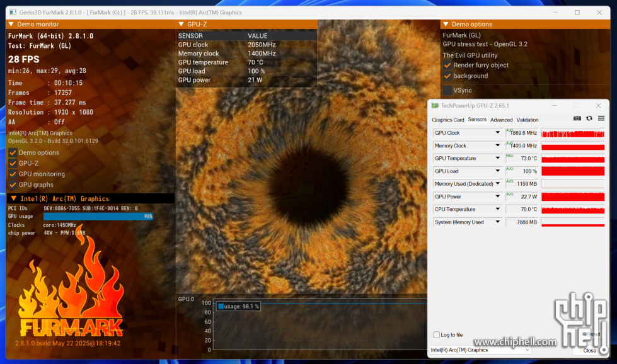Open the GPU-Z hamburger menu
The image size is (617, 364).
pos(601,118)
